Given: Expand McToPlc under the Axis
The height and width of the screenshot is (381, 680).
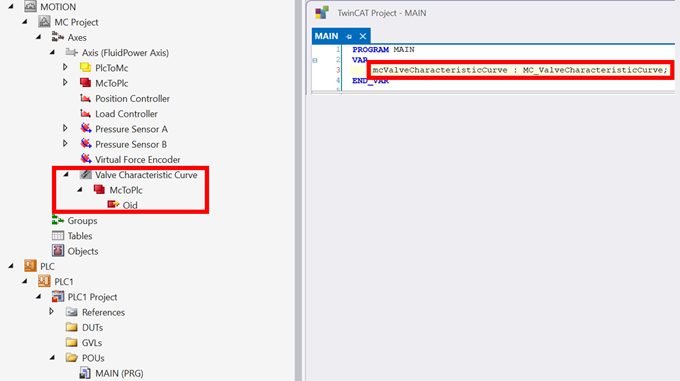Looking at the screenshot, I should click(x=65, y=82).
